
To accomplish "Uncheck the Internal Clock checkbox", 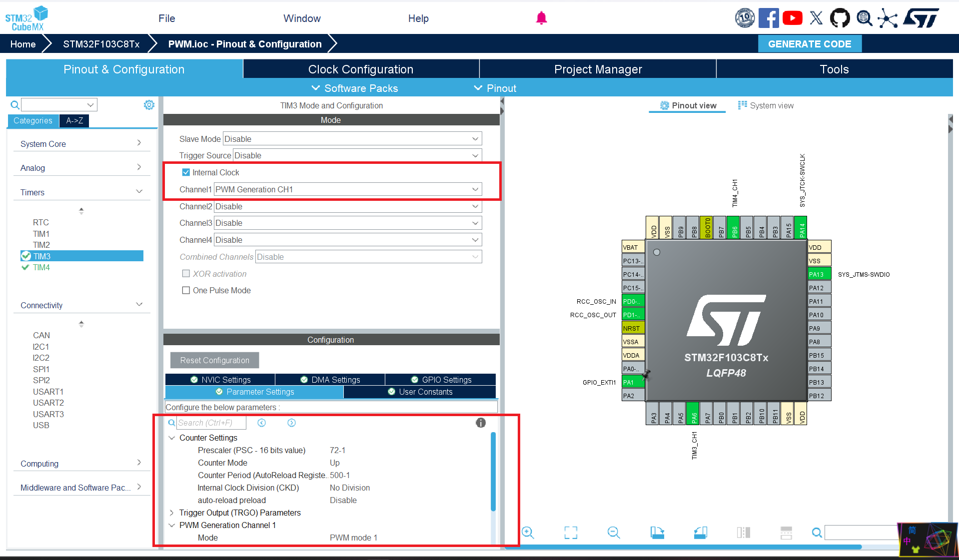I will pos(186,172).
